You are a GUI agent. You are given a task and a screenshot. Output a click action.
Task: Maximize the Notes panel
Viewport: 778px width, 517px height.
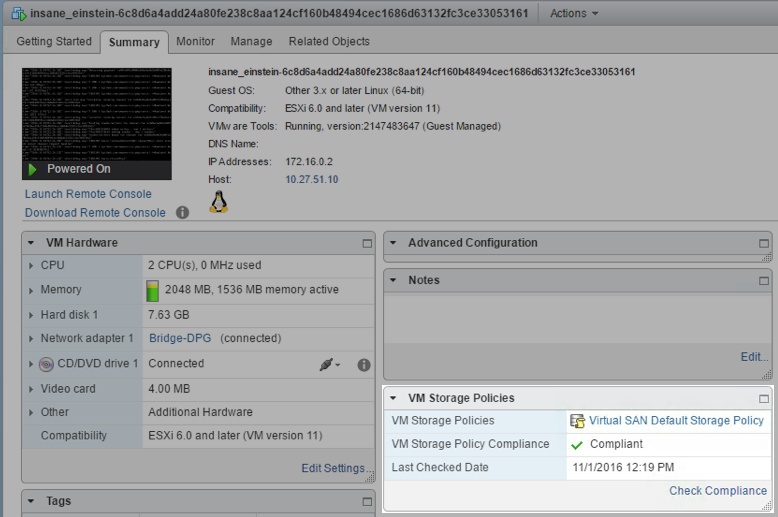pyautogui.click(x=764, y=281)
